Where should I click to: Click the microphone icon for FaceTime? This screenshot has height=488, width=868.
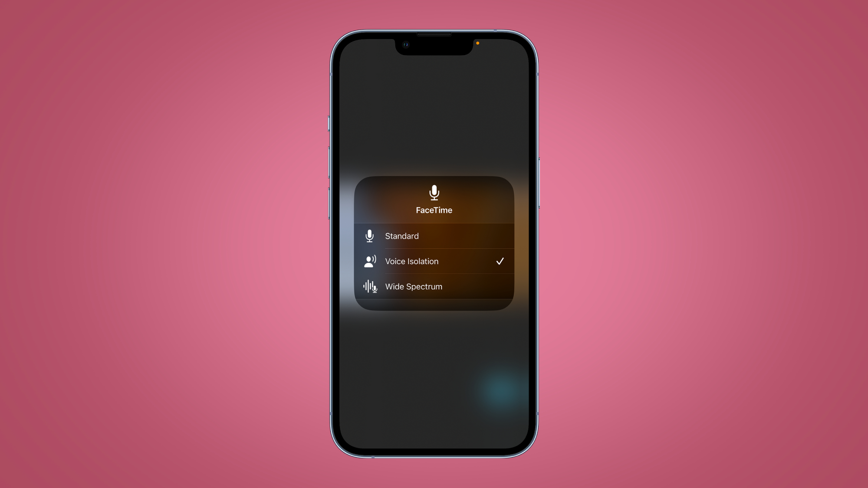(x=434, y=192)
